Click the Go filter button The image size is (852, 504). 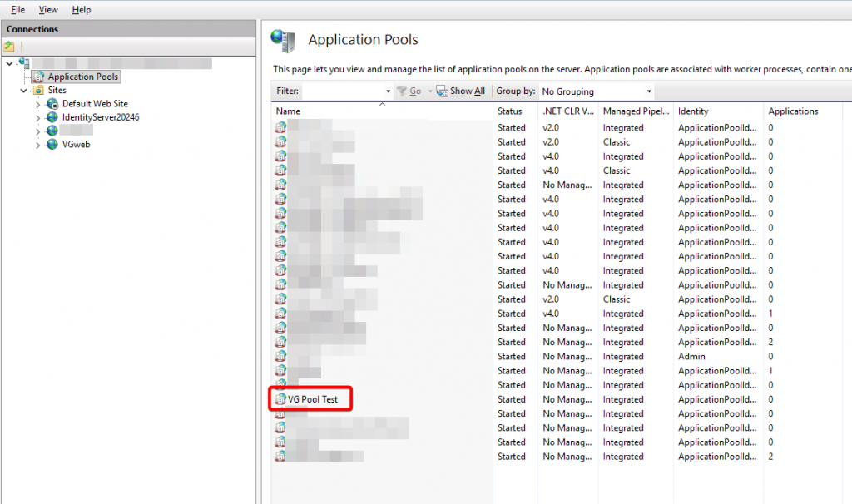pyautogui.click(x=409, y=91)
